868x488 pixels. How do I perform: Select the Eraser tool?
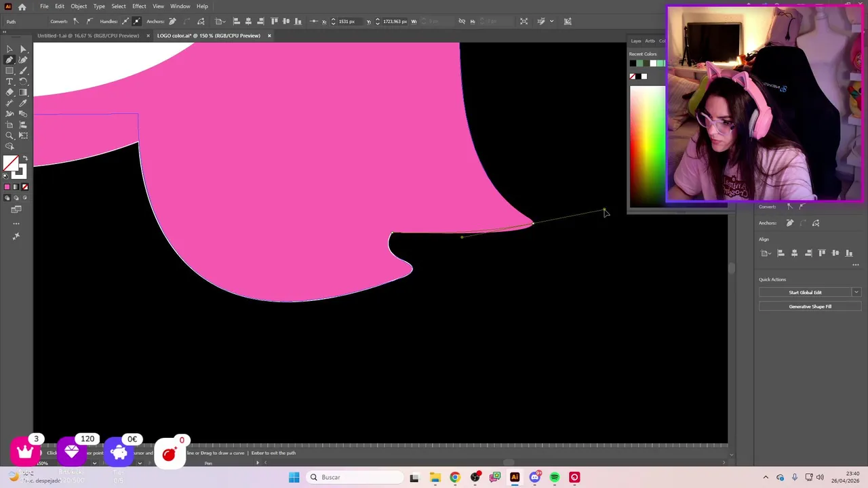coord(9,92)
